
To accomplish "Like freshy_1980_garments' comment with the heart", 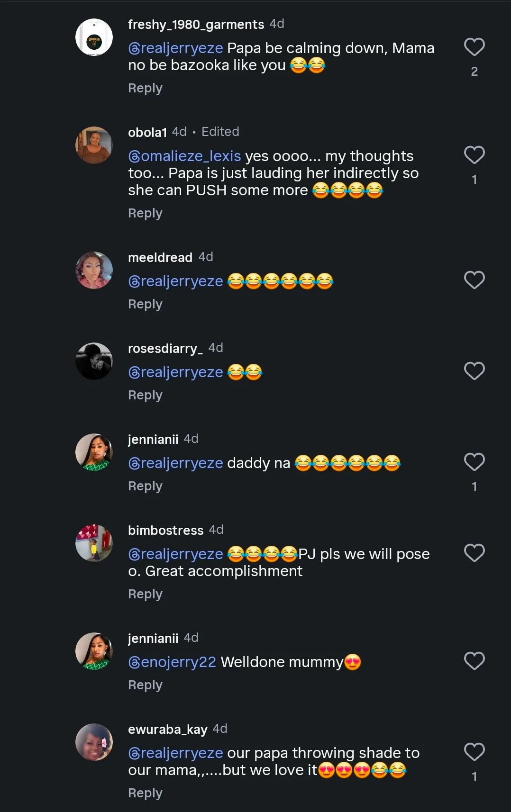I will tap(474, 47).
